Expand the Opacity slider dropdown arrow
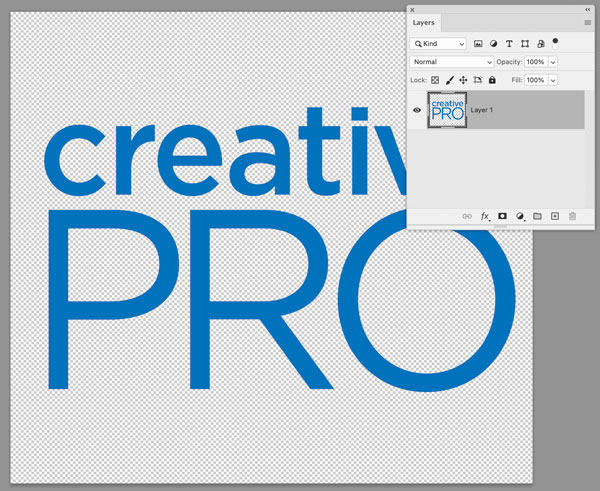The width and height of the screenshot is (600, 491). (x=553, y=62)
